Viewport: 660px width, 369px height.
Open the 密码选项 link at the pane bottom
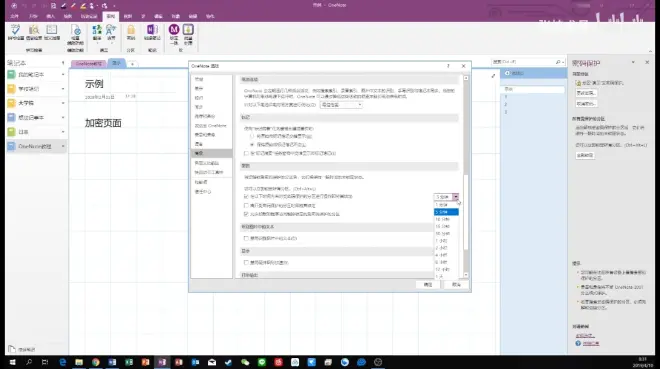click(585, 336)
